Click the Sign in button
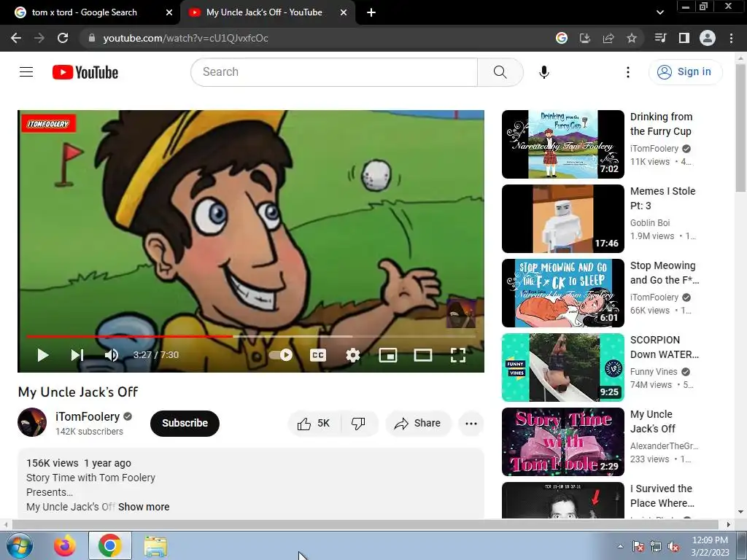747x560 pixels. pos(685,72)
